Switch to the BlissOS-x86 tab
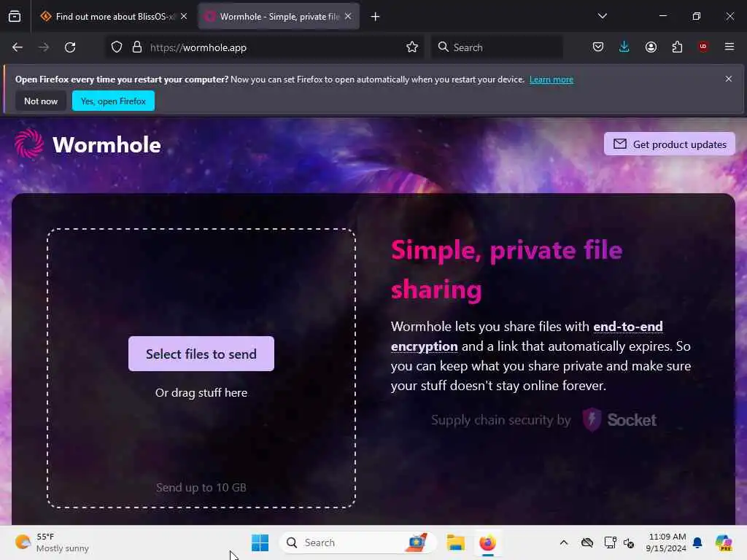Image resolution: width=747 pixels, height=560 pixels. pos(114,17)
